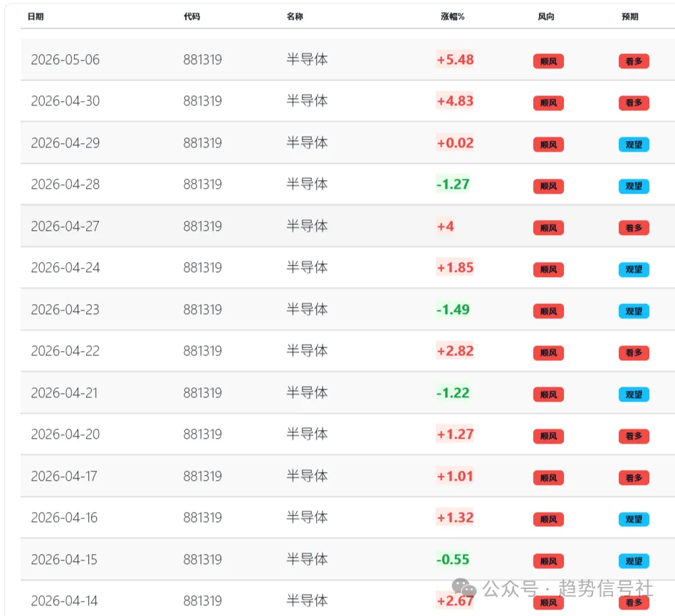Viewport: 675px width, 616px height.
Task: Click the +2.67 change value
Action: (455, 601)
